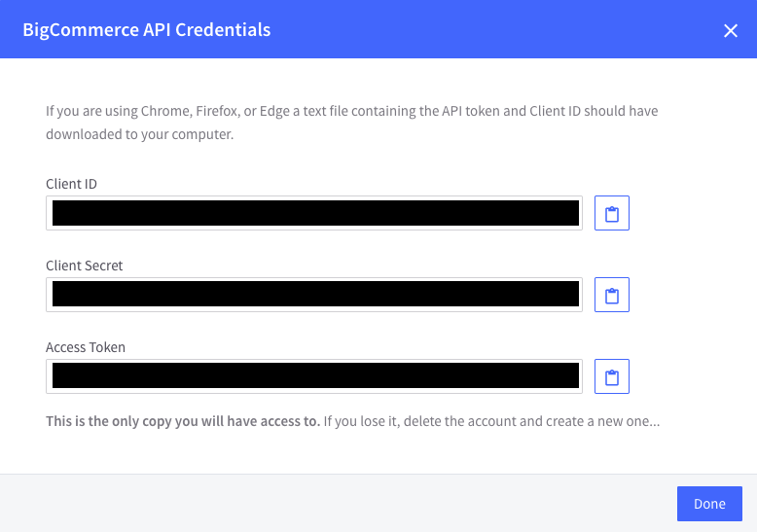Click the Client Secret label
The width and height of the screenshot is (757, 532).
click(x=85, y=266)
